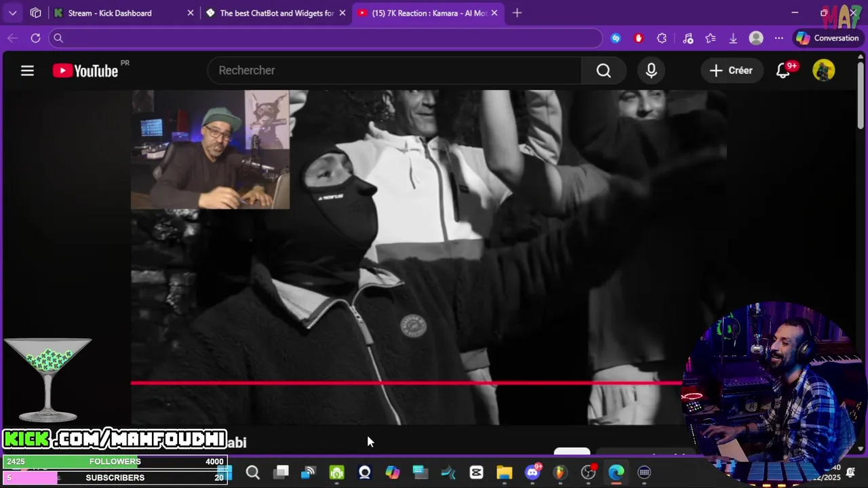
Task: Open Microsoft Copilot from the taskbar
Action: [393, 472]
